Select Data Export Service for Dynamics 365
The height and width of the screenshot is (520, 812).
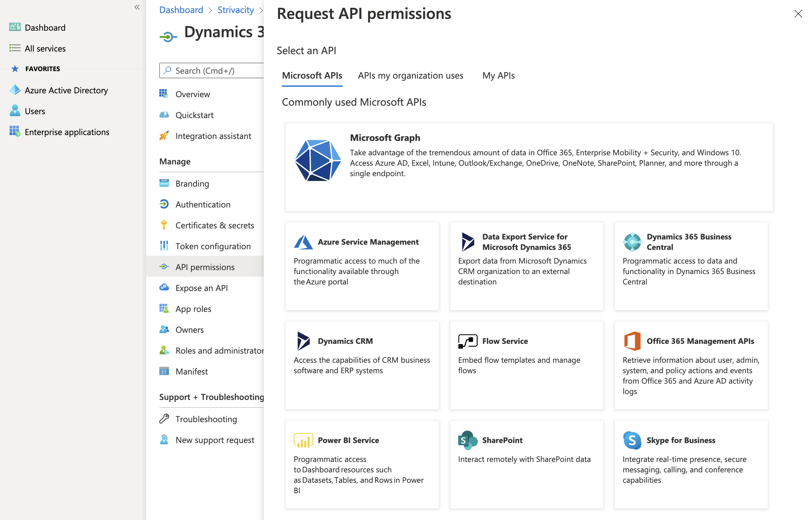(526, 266)
